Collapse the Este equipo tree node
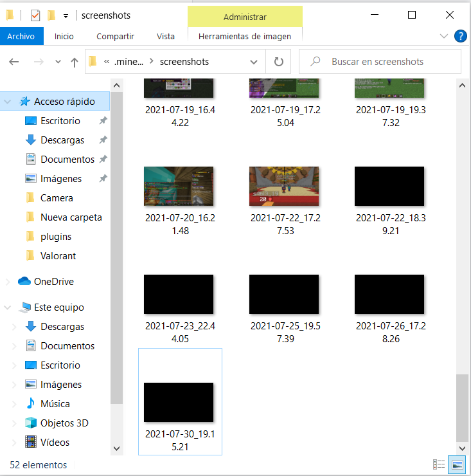Image resolution: width=471 pixels, height=476 pixels. click(x=8, y=307)
